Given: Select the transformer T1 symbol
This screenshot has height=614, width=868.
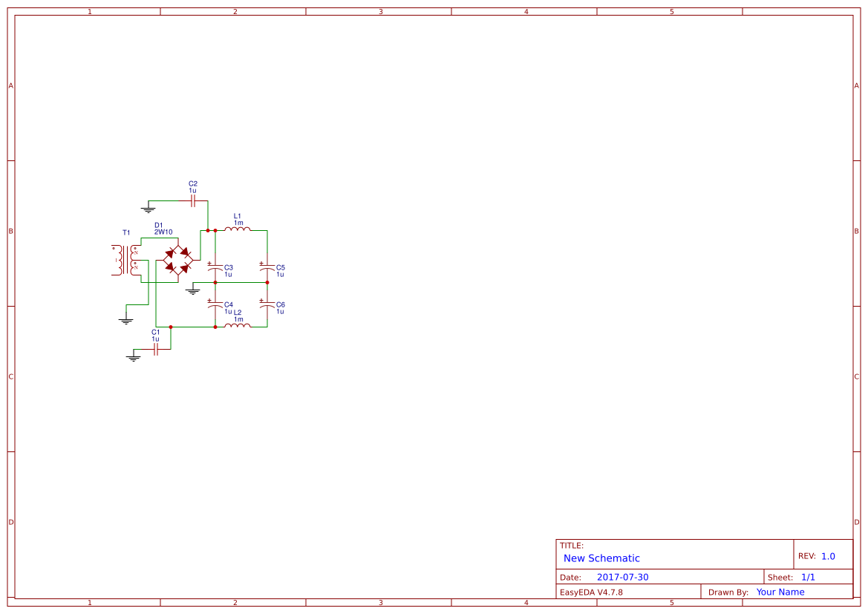Looking at the screenshot, I should click(124, 260).
